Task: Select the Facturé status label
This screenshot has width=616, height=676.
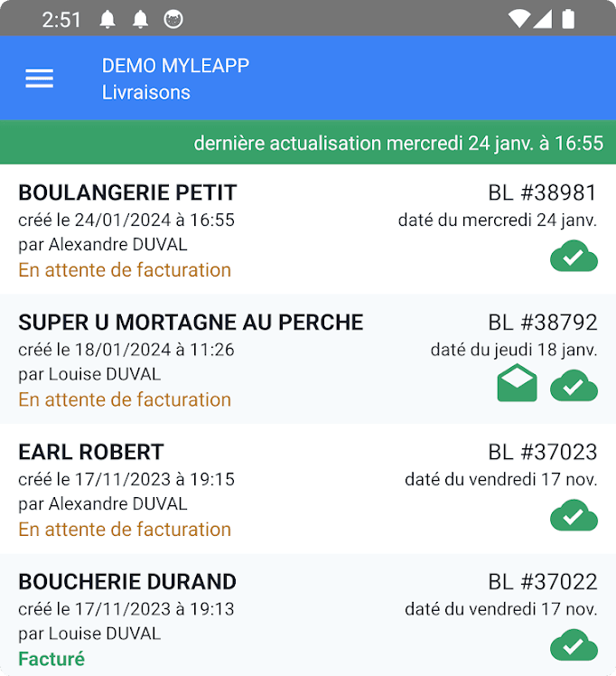Action: (x=51, y=659)
